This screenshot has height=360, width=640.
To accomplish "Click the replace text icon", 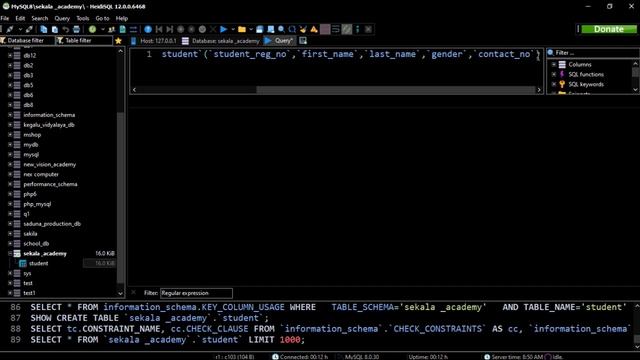I will click(292, 29).
